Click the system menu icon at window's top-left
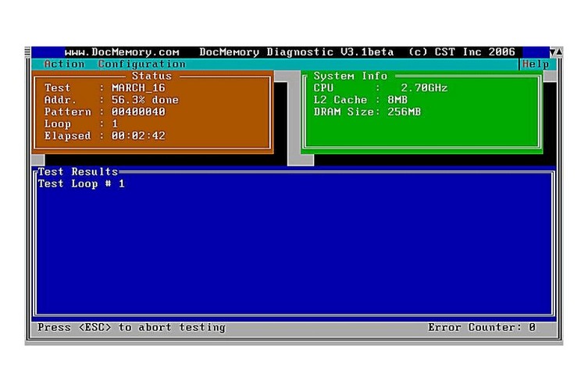 click(x=27, y=52)
